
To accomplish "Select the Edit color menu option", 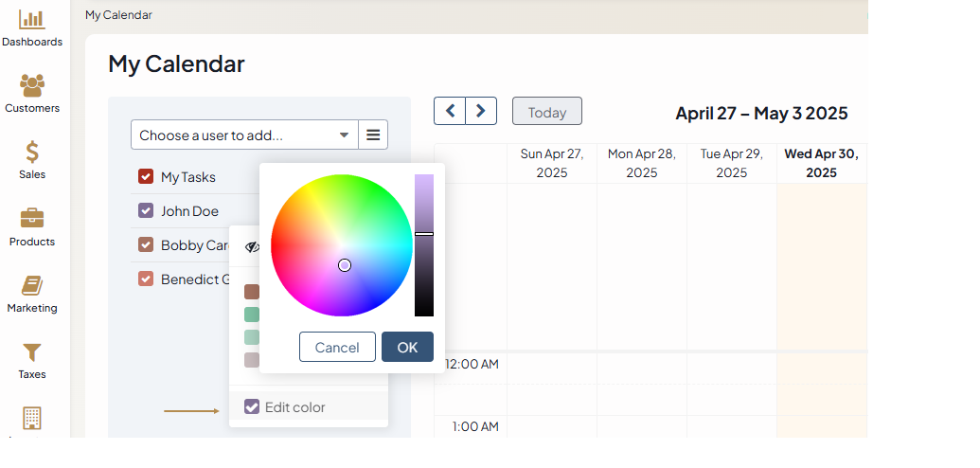I will (294, 407).
